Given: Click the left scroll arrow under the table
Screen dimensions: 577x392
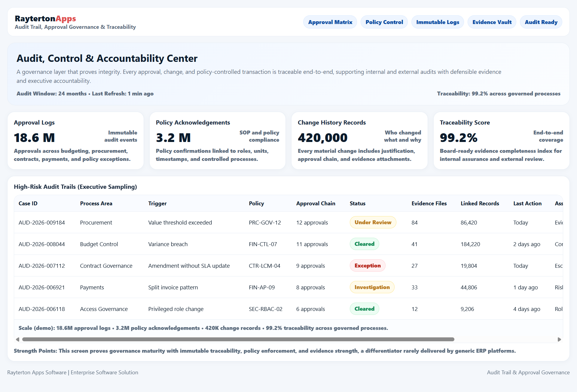Looking at the screenshot, I should pyautogui.click(x=17, y=339).
